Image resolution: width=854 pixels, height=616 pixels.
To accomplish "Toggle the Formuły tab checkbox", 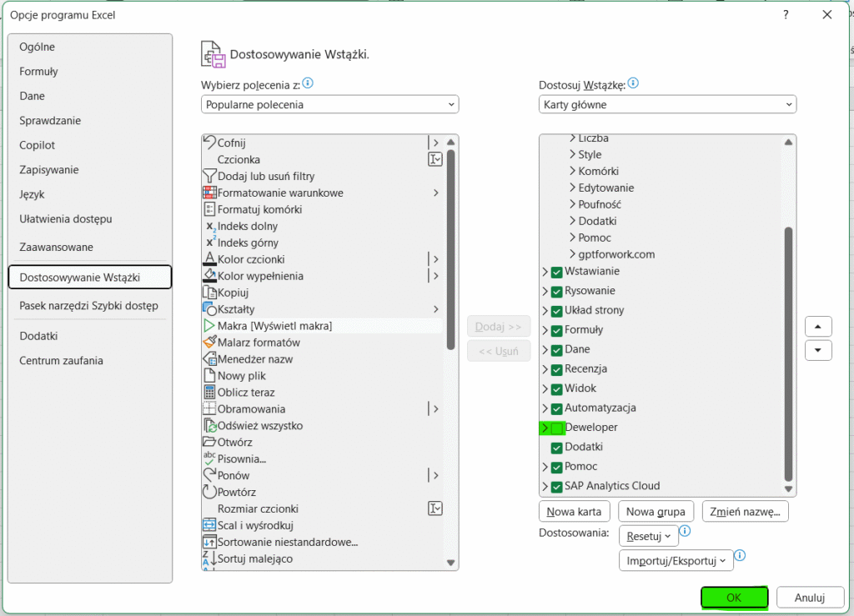I will click(x=556, y=331).
